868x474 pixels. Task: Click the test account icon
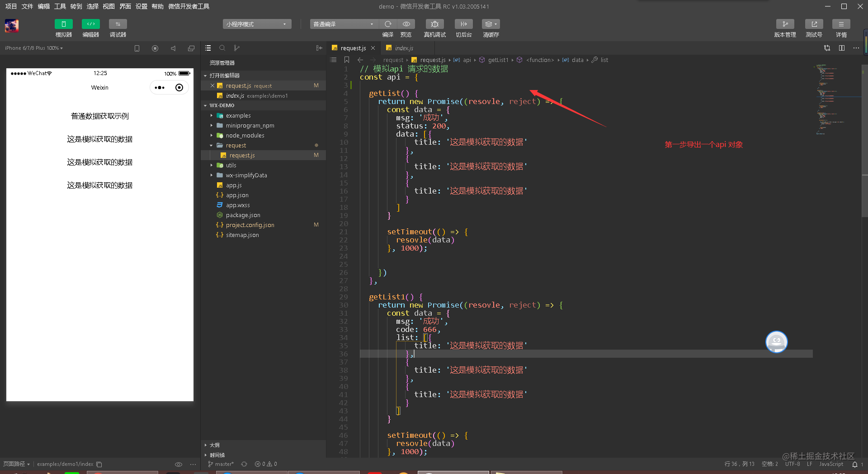click(814, 24)
